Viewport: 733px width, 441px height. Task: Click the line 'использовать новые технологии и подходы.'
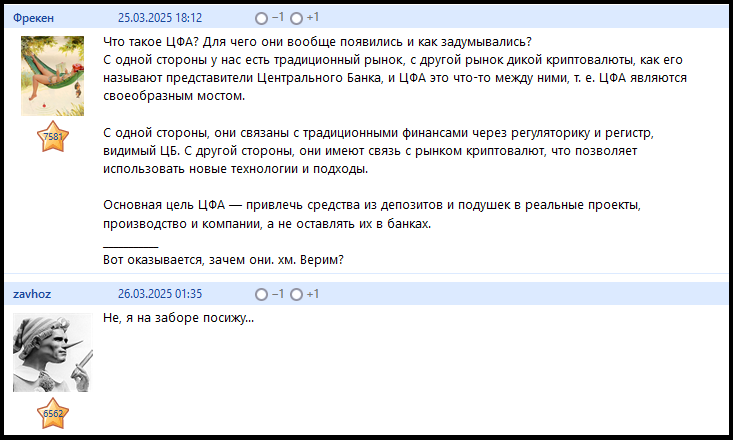click(236, 169)
